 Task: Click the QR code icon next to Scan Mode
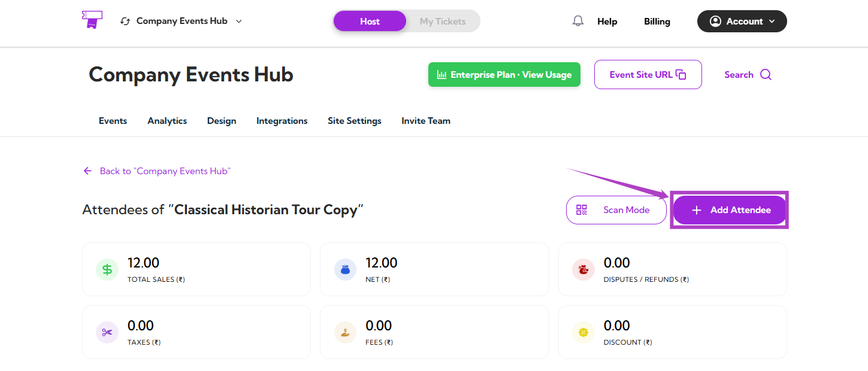pyautogui.click(x=581, y=209)
